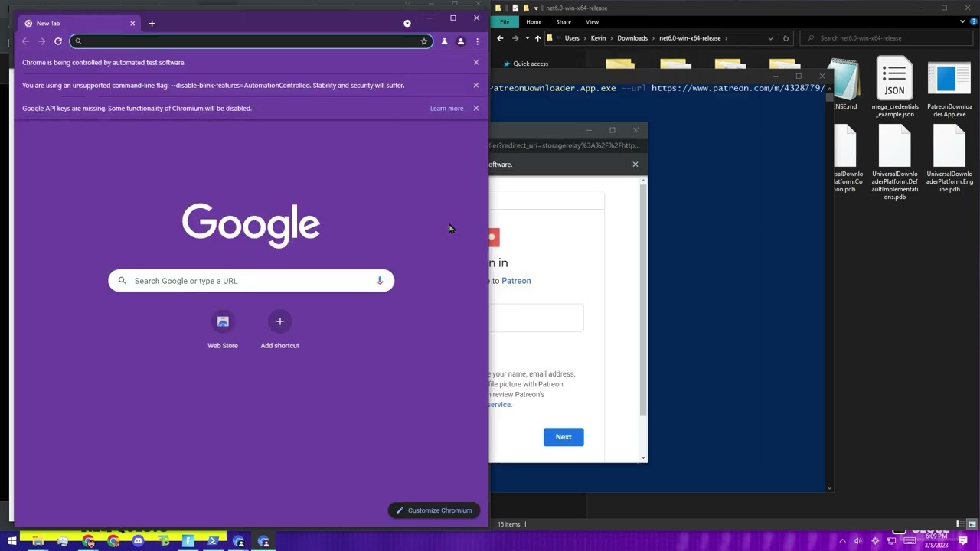Image resolution: width=980 pixels, height=551 pixels.
Task: Select UniversalDownloaderPlatform.DefaultImplementations.pdb file
Action: tap(894, 164)
